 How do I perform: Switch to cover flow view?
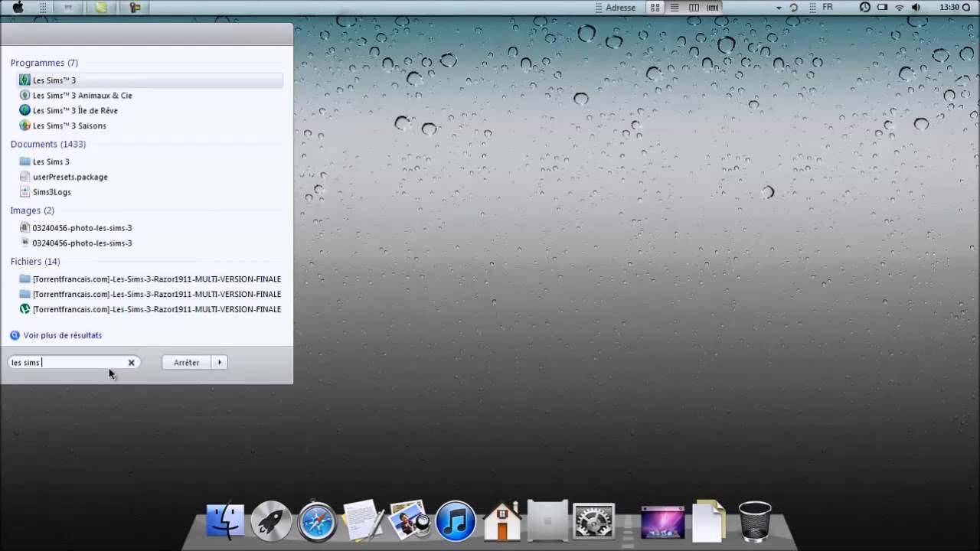(x=714, y=8)
